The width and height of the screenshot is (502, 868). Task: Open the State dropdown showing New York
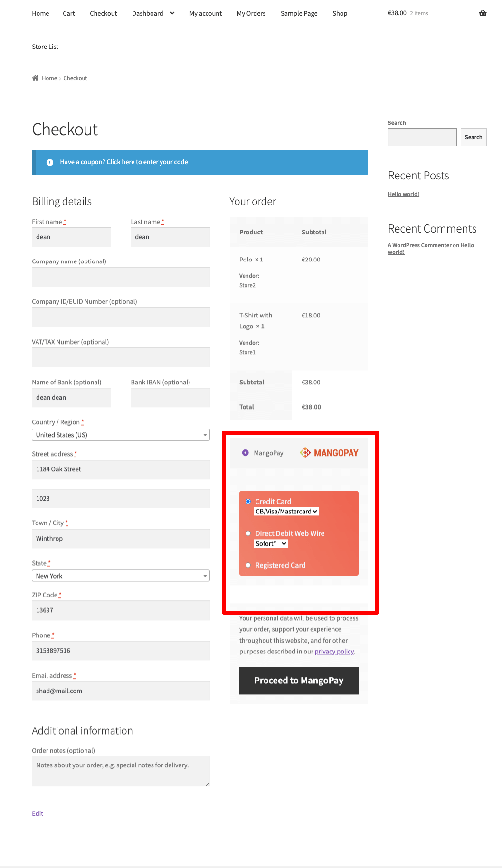[x=121, y=576]
